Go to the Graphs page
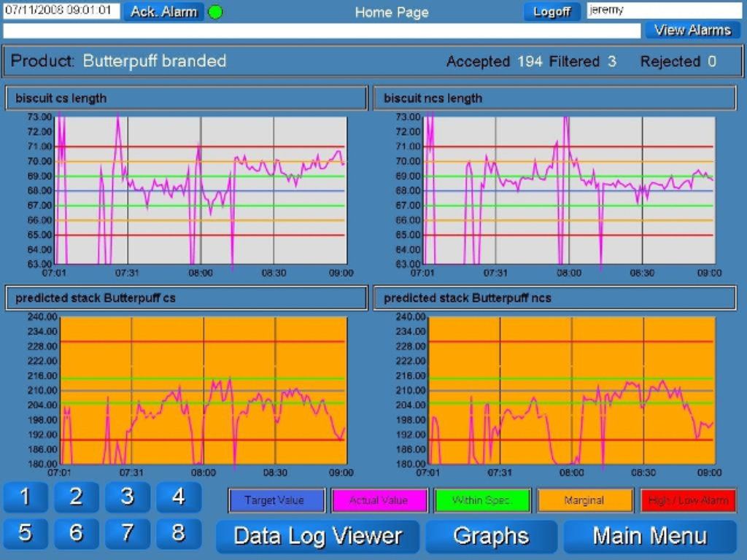Screen dimensions: 747x560 pyautogui.click(x=491, y=537)
